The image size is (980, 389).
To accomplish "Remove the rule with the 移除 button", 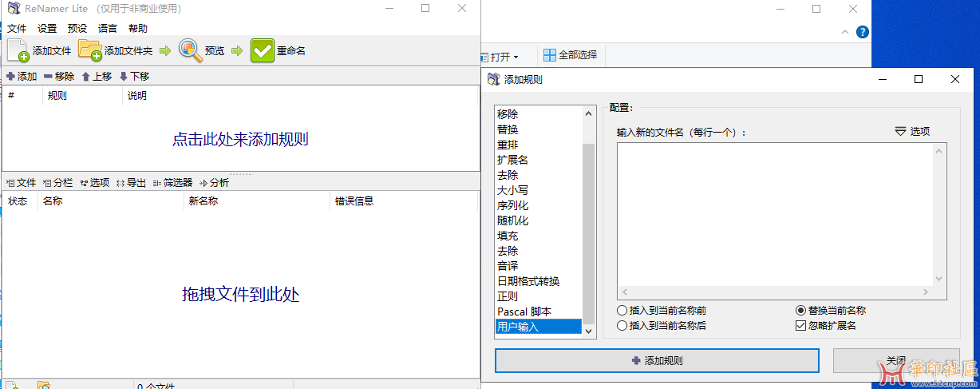I will click(59, 77).
